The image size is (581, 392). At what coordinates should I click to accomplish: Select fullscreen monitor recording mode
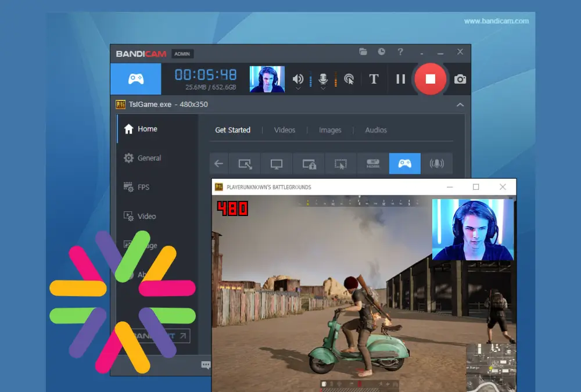pos(277,163)
